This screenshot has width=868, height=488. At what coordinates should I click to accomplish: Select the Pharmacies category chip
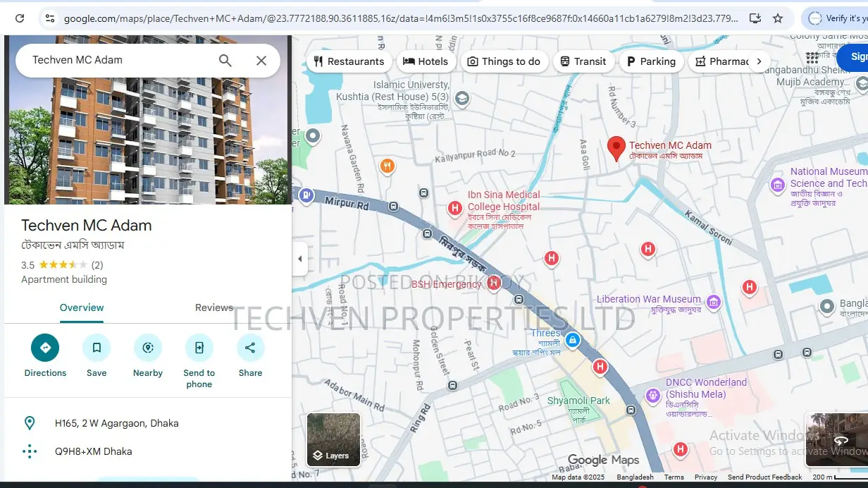click(x=721, y=61)
